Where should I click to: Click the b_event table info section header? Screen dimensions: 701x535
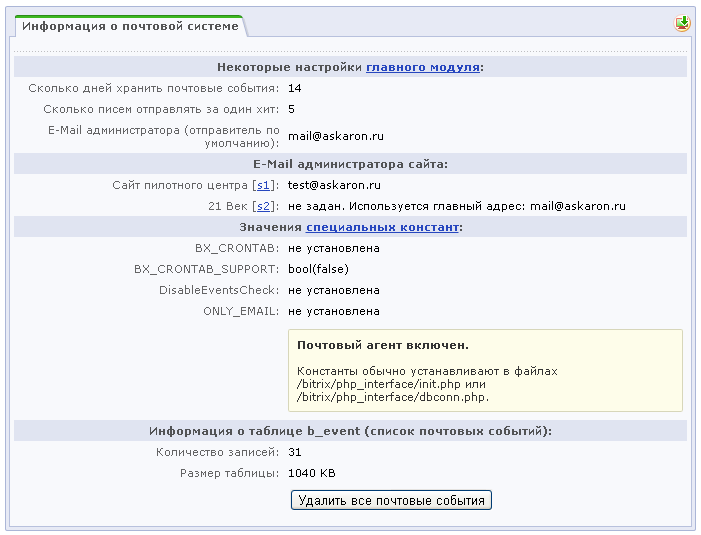pos(350,431)
